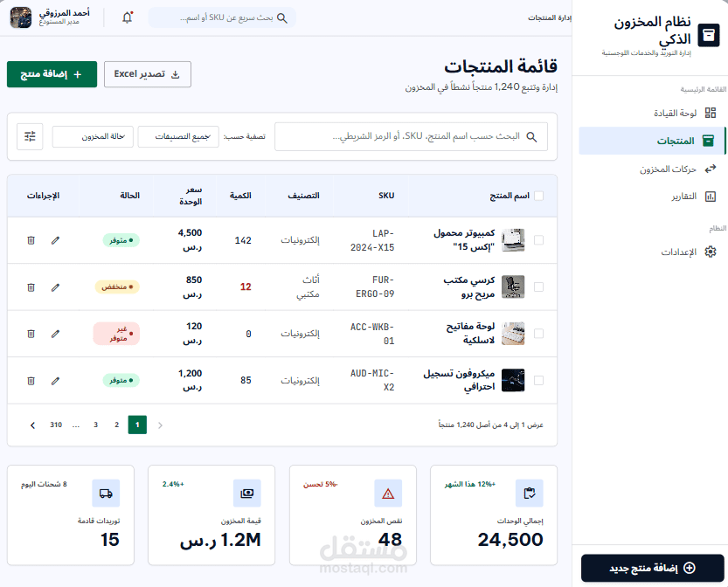Viewport: 728px width, 587px height.
Task: Click search icon in product search field
Action: pyautogui.click(x=531, y=137)
